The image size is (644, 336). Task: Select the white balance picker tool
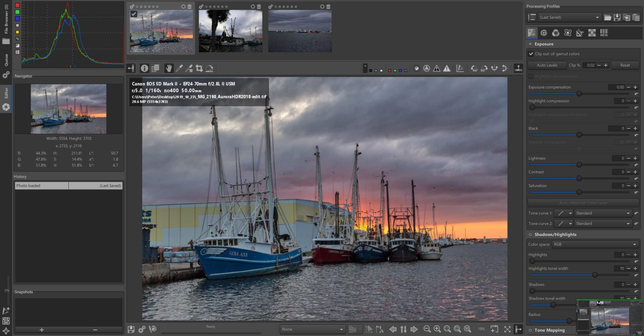point(179,68)
